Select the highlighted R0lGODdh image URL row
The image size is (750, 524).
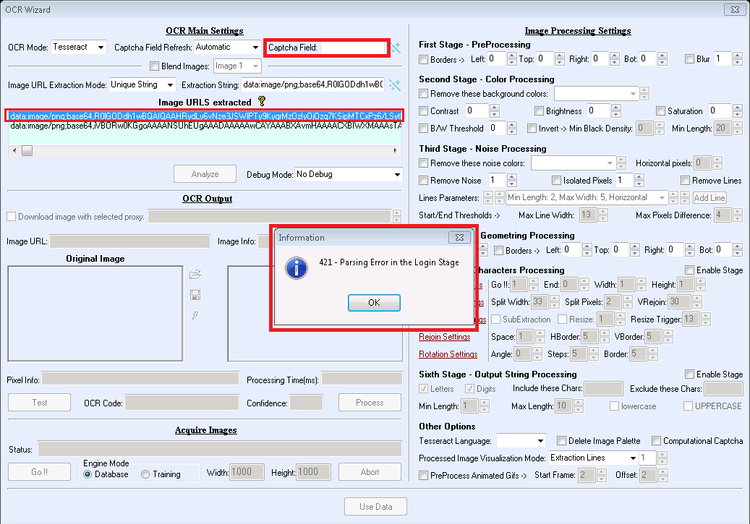[x=205, y=116]
